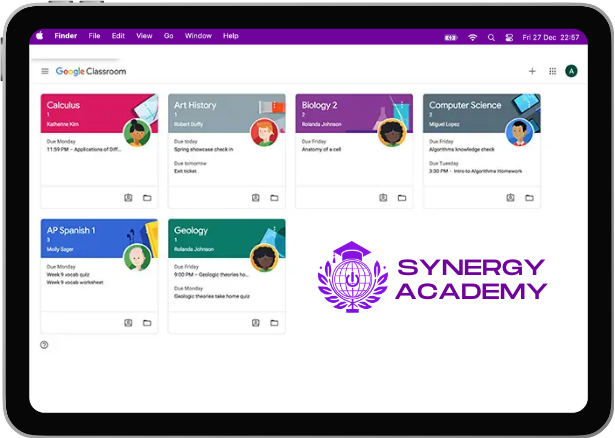Screen dimensions: 615x438
Task: Go to Google Classroom home logo
Action: [91, 71]
